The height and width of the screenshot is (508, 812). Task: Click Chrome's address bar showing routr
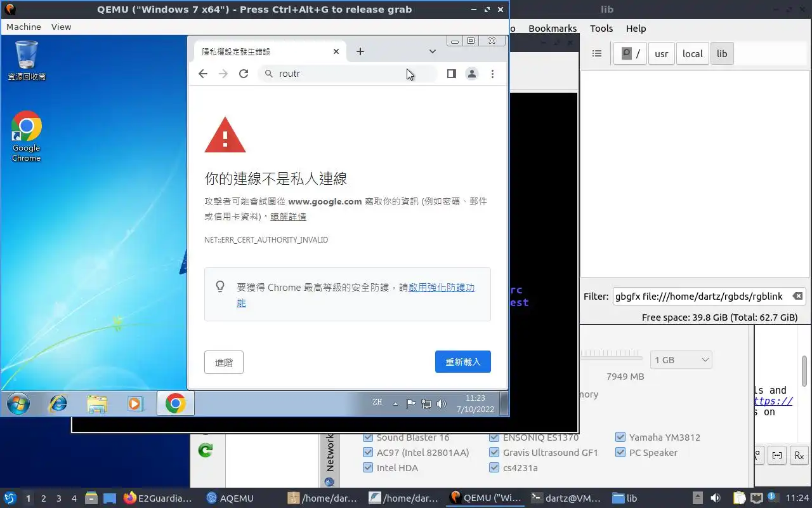tap(348, 74)
